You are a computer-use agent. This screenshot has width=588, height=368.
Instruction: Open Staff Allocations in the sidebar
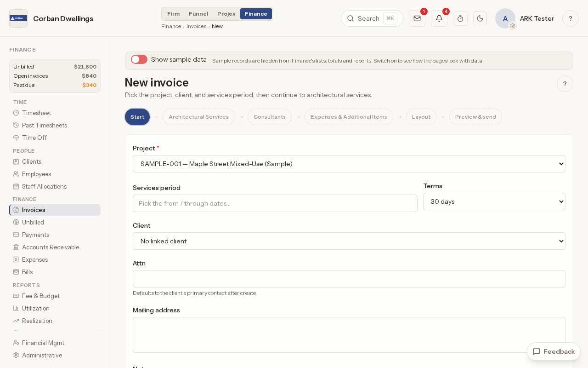coord(55,186)
